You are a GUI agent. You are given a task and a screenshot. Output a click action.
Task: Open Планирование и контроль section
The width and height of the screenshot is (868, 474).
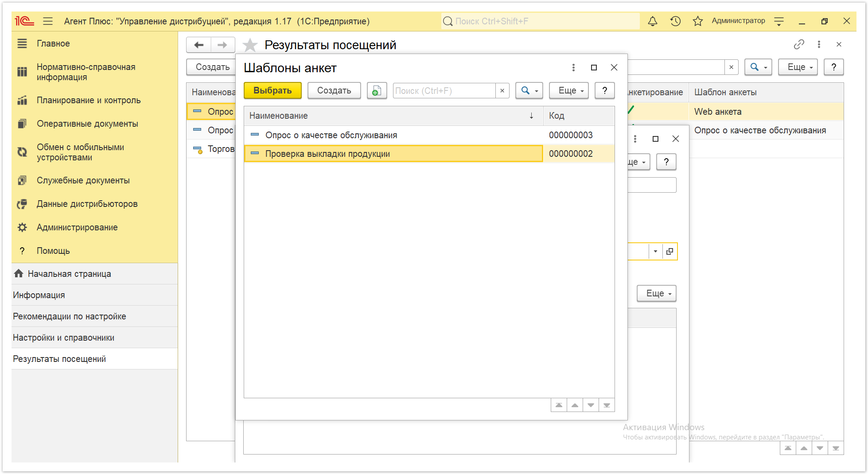tap(89, 100)
